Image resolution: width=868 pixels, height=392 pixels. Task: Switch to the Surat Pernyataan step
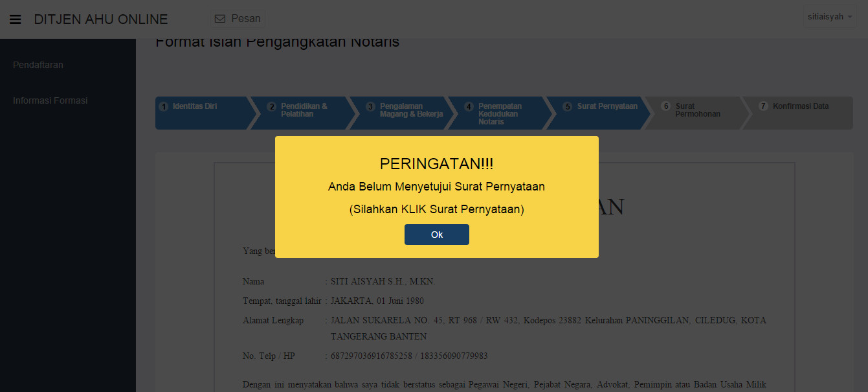click(606, 106)
